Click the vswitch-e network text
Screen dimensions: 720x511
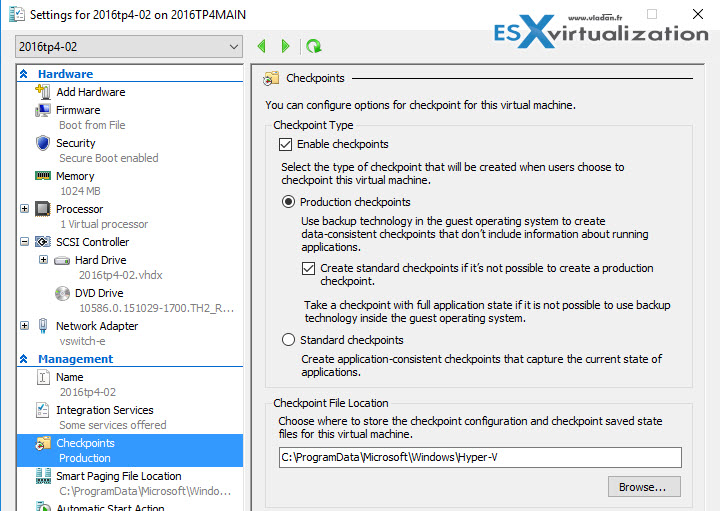(x=82, y=341)
